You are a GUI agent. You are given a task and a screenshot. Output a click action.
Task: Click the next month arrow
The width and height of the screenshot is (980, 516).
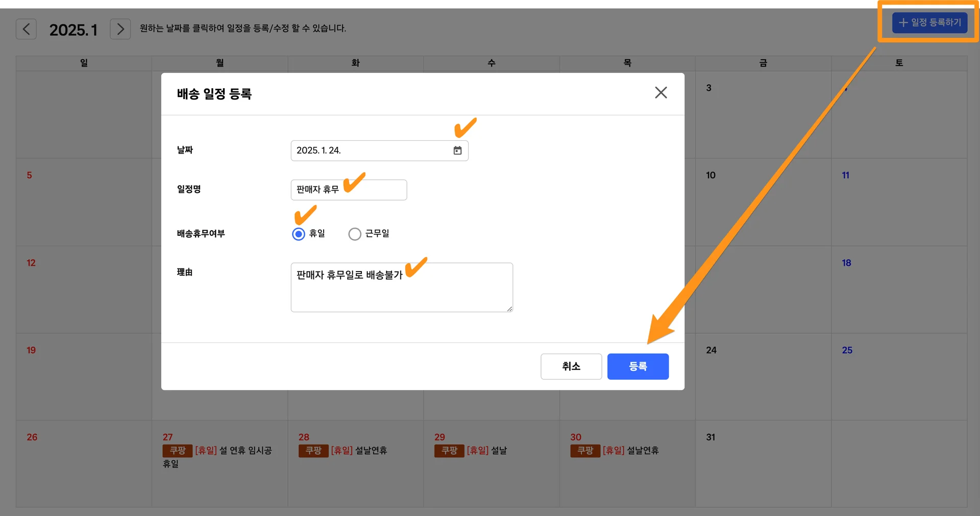(120, 29)
